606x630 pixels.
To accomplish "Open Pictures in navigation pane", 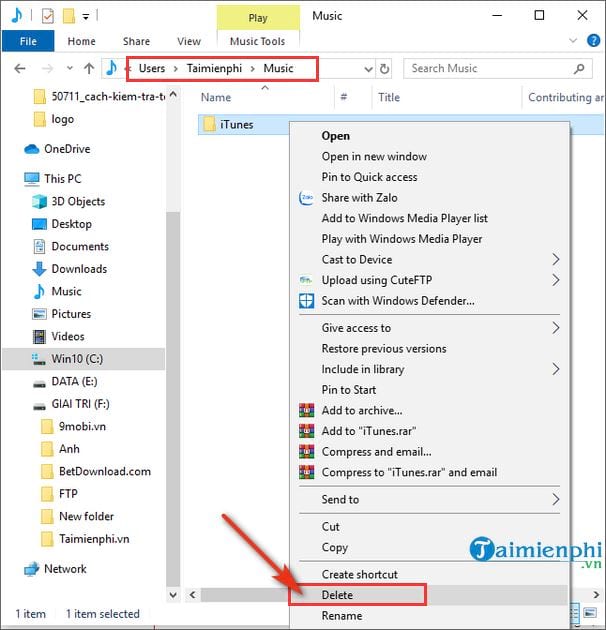I will click(61, 314).
